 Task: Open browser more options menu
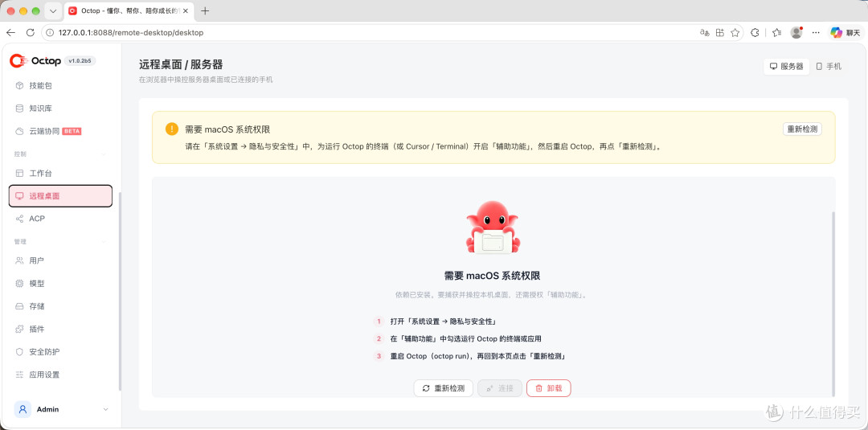[x=816, y=33]
